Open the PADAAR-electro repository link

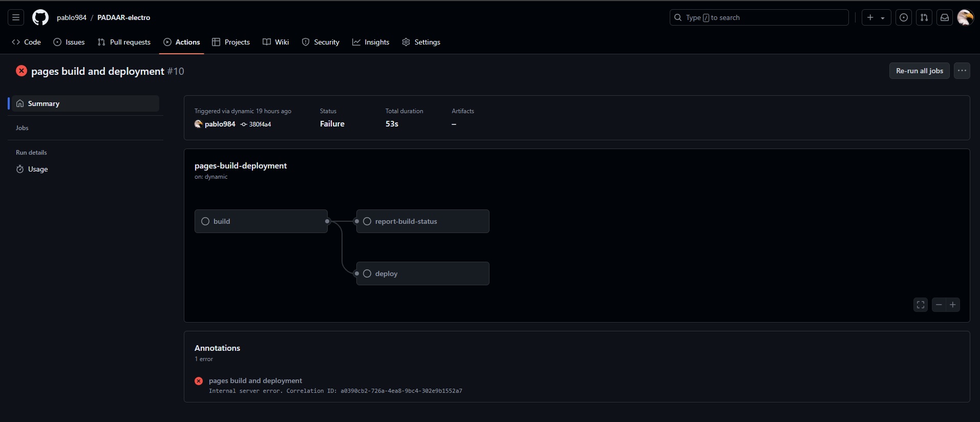pos(124,17)
